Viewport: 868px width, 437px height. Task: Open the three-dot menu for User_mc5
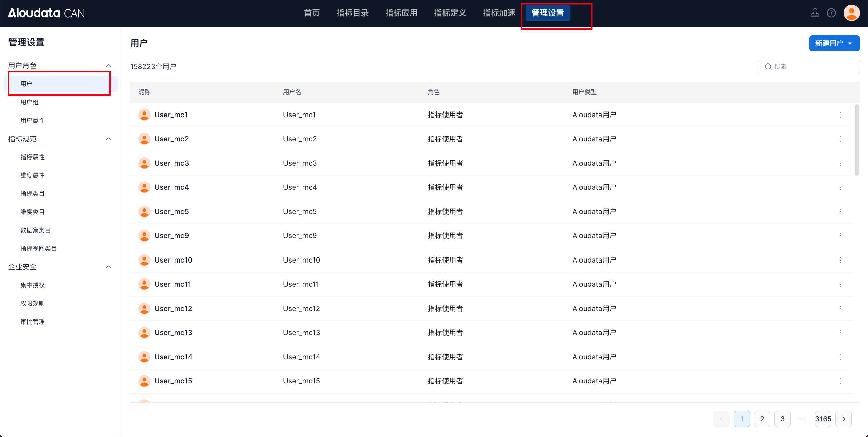click(840, 212)
